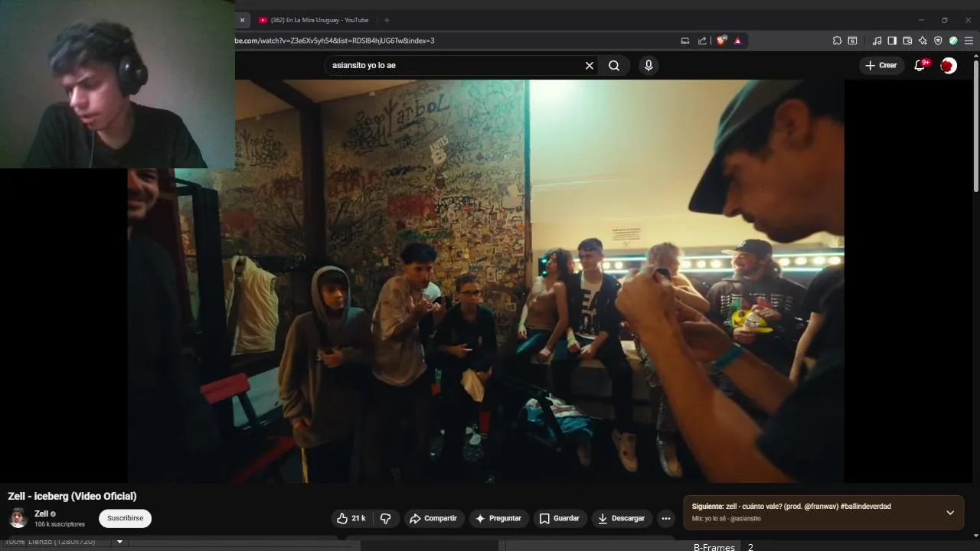The width and height of the screenshot is (980, 551).
Task: Open a new browser tab
Action: (387, 20)
